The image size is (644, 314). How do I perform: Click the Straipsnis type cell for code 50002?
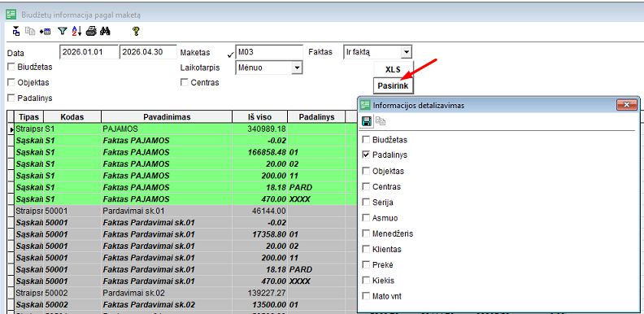click(28, 293)
